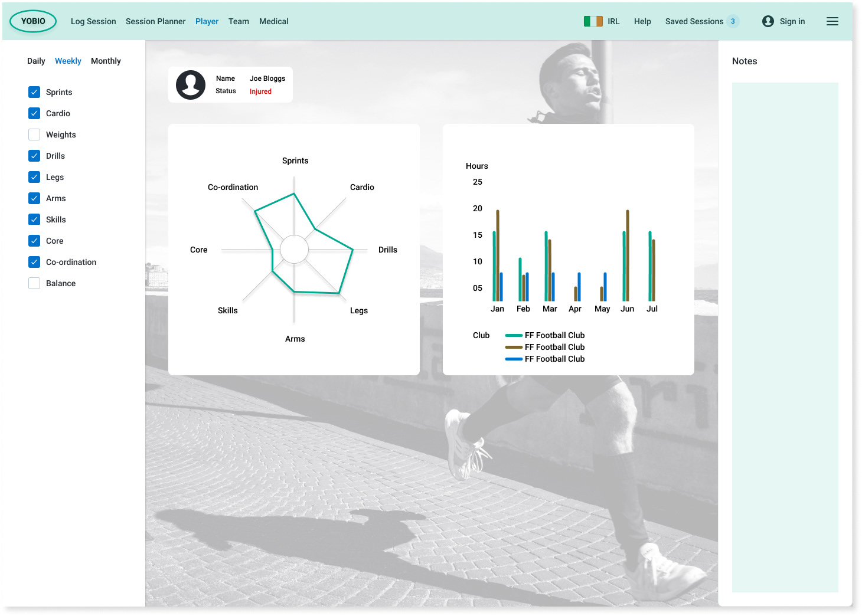This screenshot has width=862, height=616.
Task: Uncheck the Skills checkbox
Action: (x=34, y=219)
